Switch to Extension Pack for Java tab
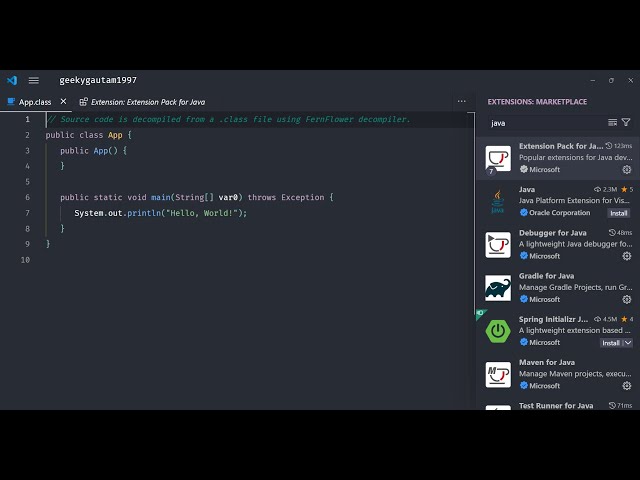This screenshot has width=640, height=480. 147,102
